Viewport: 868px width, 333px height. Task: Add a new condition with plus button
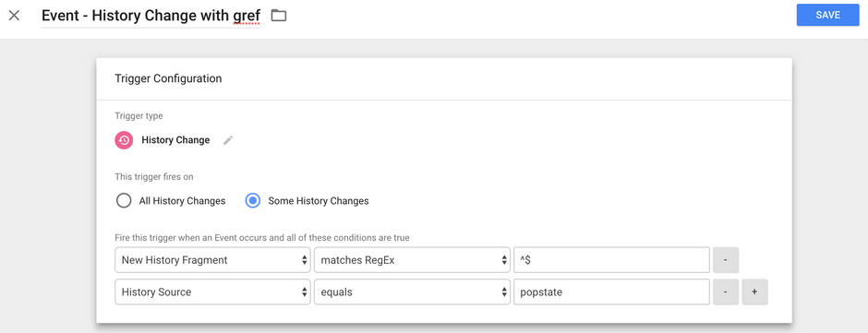pos(754,292)
